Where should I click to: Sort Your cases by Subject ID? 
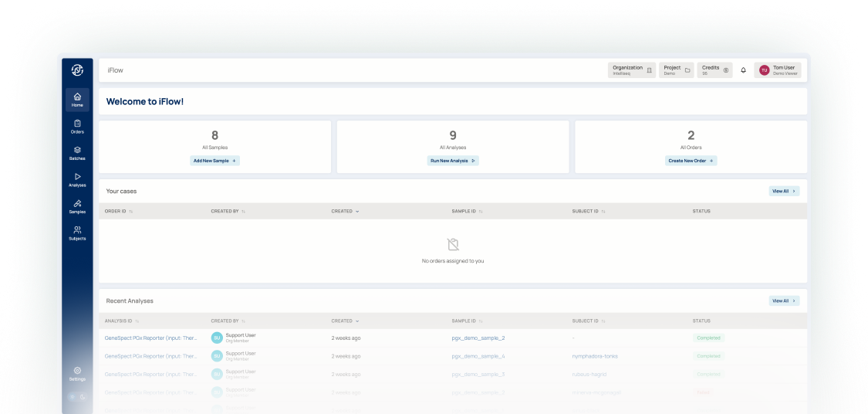[x=589, y=211]
